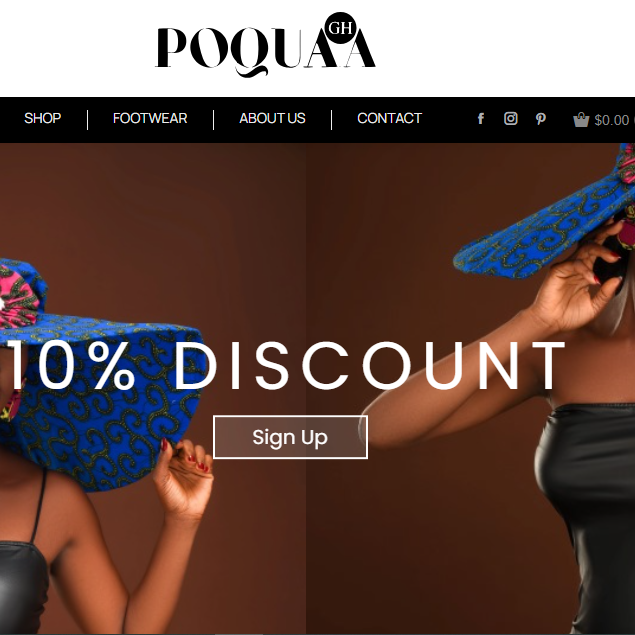The image size is (635, 635).
Task: Open the Facebook page icon
Action: (x=480, y=119)
